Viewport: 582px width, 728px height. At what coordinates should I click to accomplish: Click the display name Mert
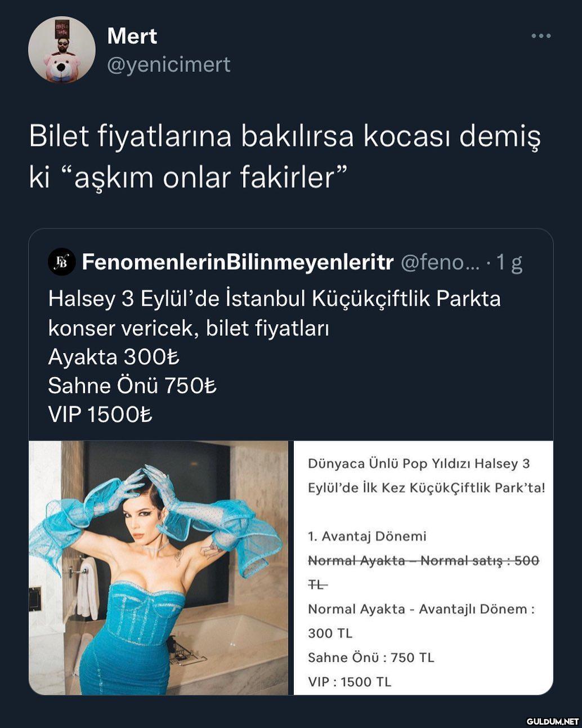[132, 36]
